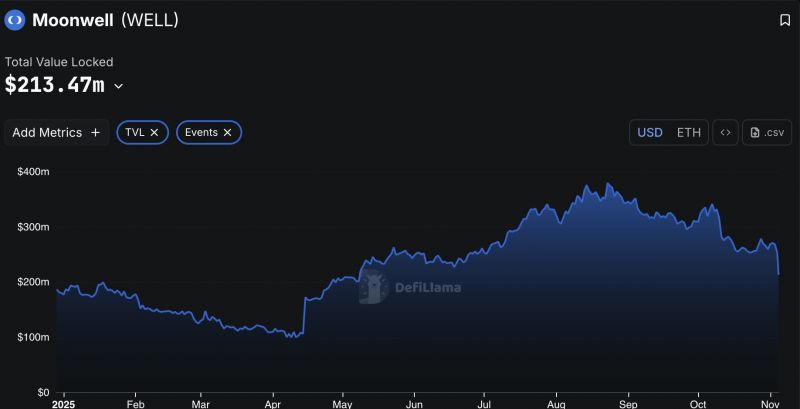Open the embed chart code icon
Screen dimensions: 800x409
(725, 133)
